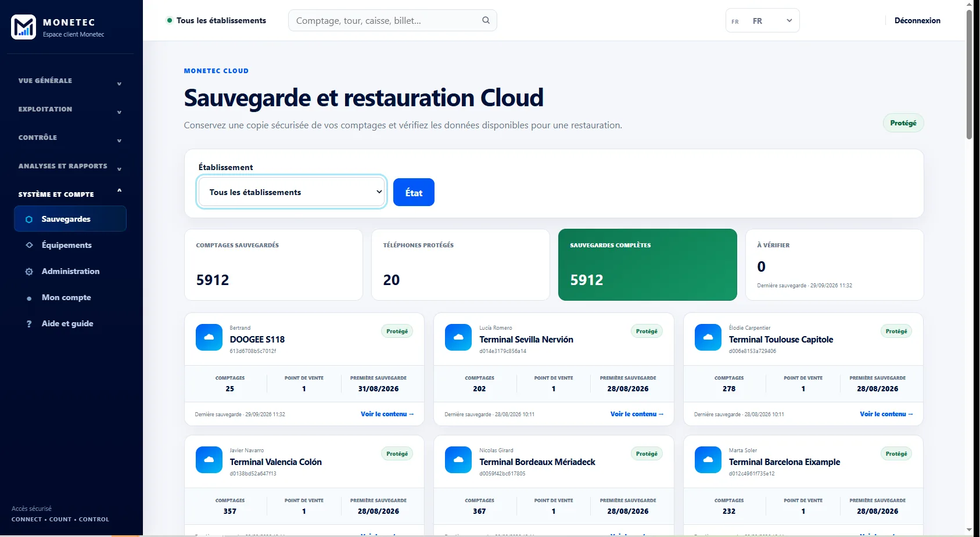Click première sauvegarde date 31/08/2026
The width and height of the screenshot is (980, 537).
coord(378,389)
